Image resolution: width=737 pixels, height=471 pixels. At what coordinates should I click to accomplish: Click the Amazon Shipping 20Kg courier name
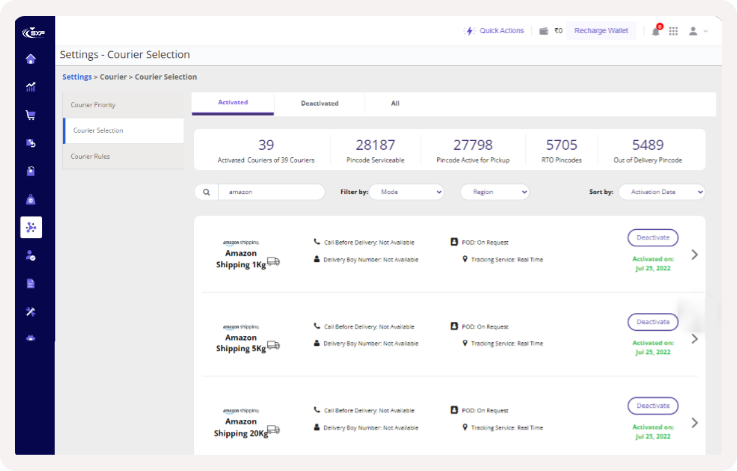pyautogui.click(x=241, y=427)
